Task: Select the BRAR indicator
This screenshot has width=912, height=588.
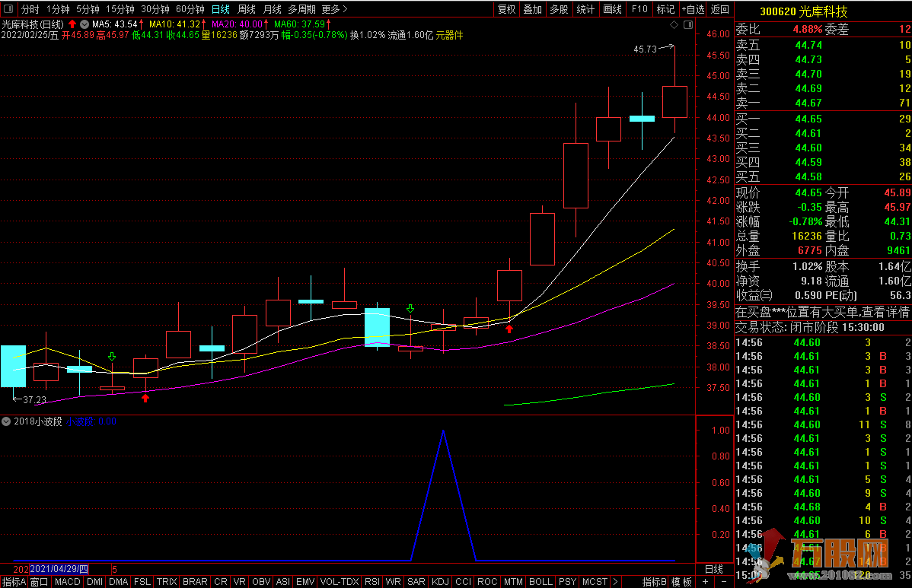Action: click(x=195, y=582)
